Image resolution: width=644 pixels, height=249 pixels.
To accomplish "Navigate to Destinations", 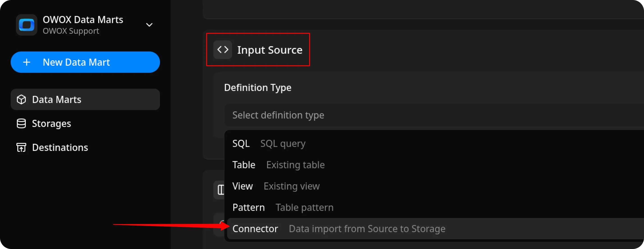I will coord(60,147).
